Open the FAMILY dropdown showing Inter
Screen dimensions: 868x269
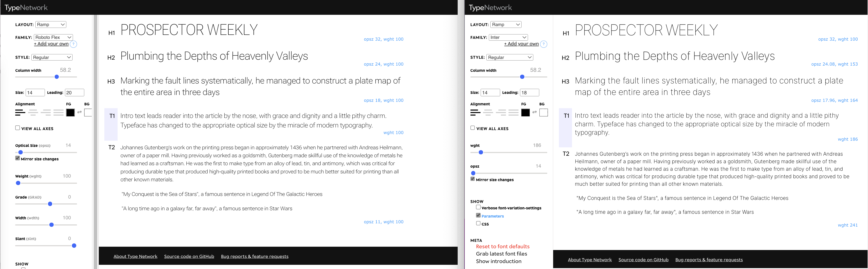click(x=508, y=37)
